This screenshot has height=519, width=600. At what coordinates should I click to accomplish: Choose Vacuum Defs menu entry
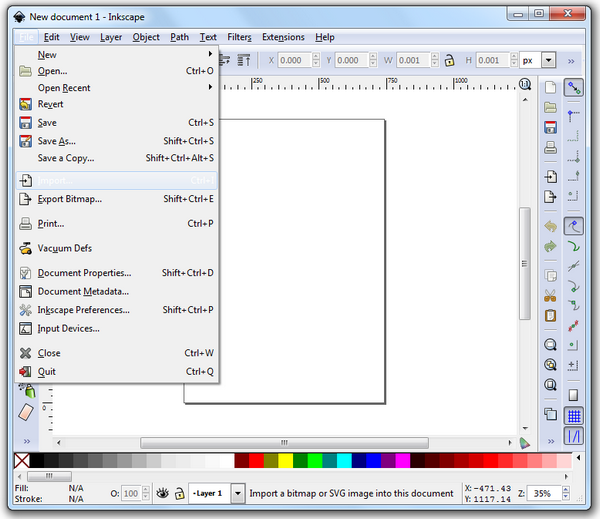coord(117,248)
